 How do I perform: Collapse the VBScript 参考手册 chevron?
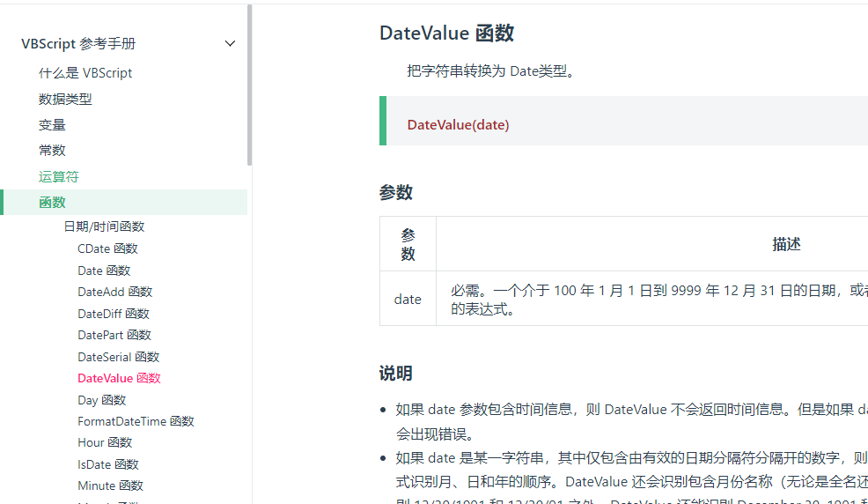230,44
